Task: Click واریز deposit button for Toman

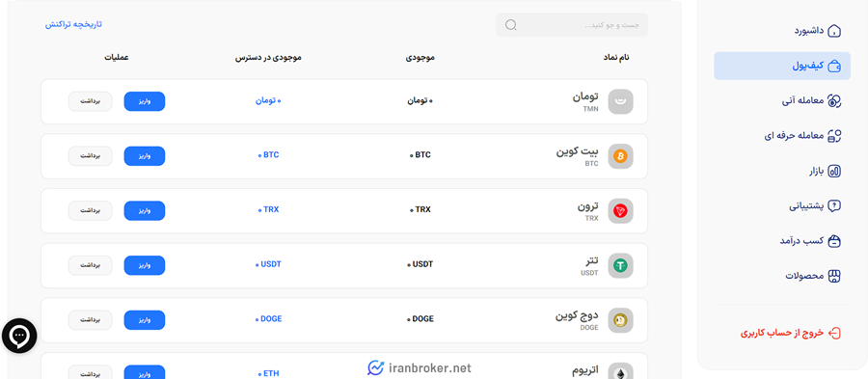Action: [x=145, y=101]
